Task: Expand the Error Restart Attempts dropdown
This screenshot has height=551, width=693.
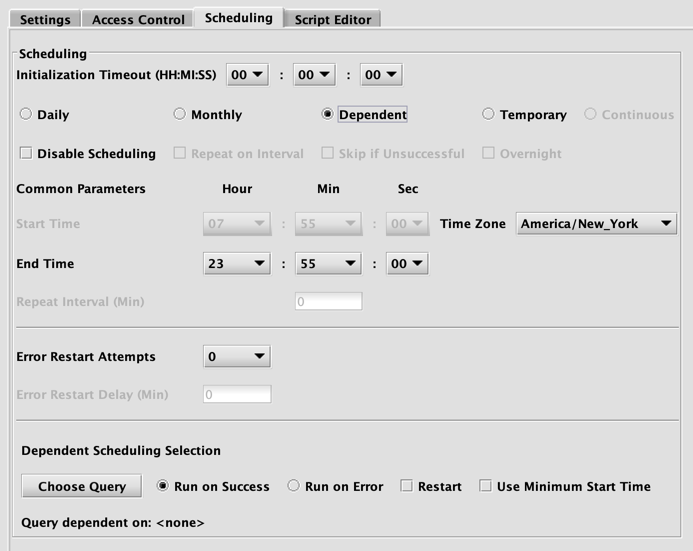Action: [237, 357]
